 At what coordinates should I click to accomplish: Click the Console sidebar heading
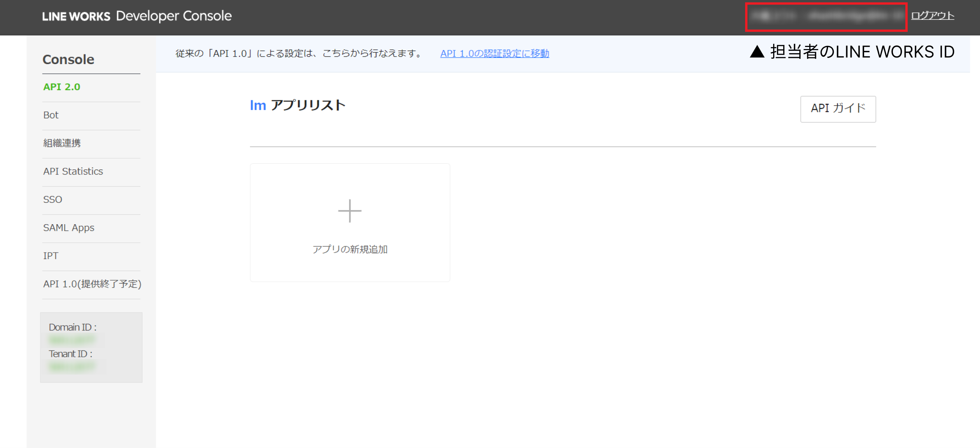click(68, 59)
